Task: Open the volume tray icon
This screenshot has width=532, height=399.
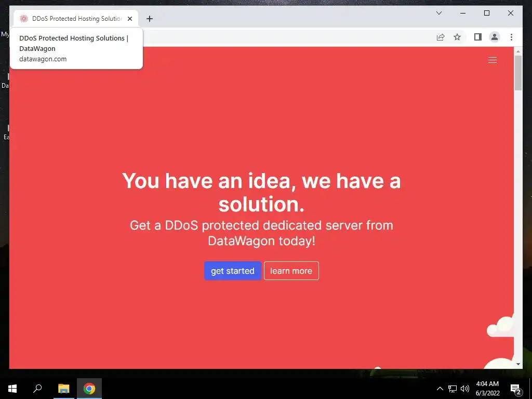Action: click(x=465, y=389)
